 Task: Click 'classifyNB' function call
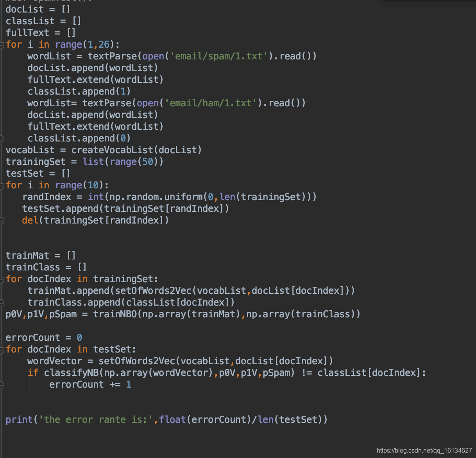(71, 373)
